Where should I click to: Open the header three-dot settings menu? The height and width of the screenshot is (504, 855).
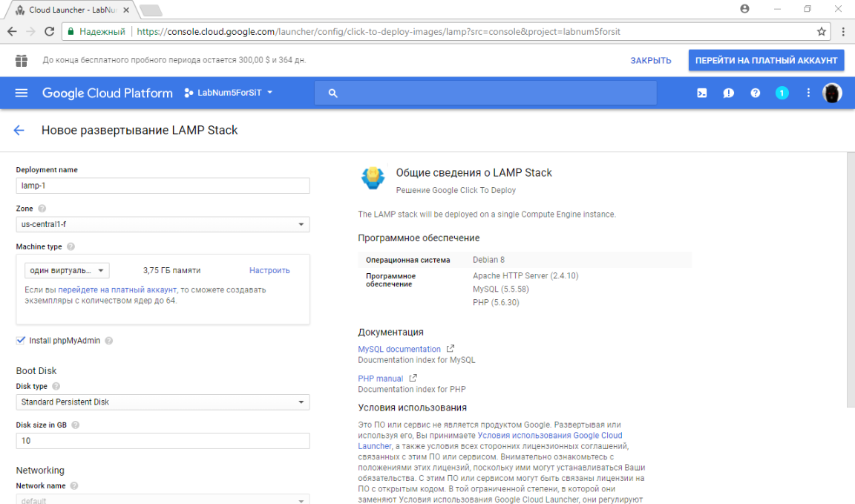point(808,94)
